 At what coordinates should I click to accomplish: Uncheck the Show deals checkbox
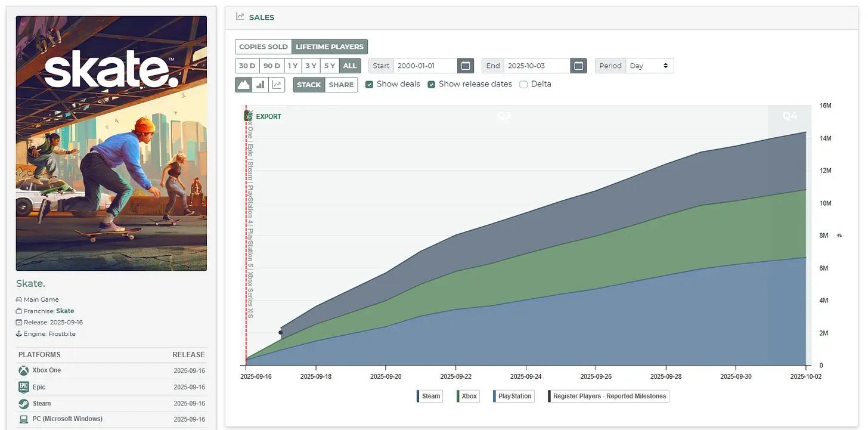[x=370, y=84]
